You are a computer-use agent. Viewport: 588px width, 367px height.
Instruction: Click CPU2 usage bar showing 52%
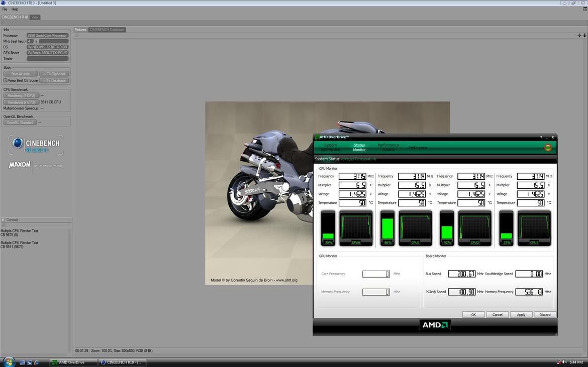click(x=447, y=228)
